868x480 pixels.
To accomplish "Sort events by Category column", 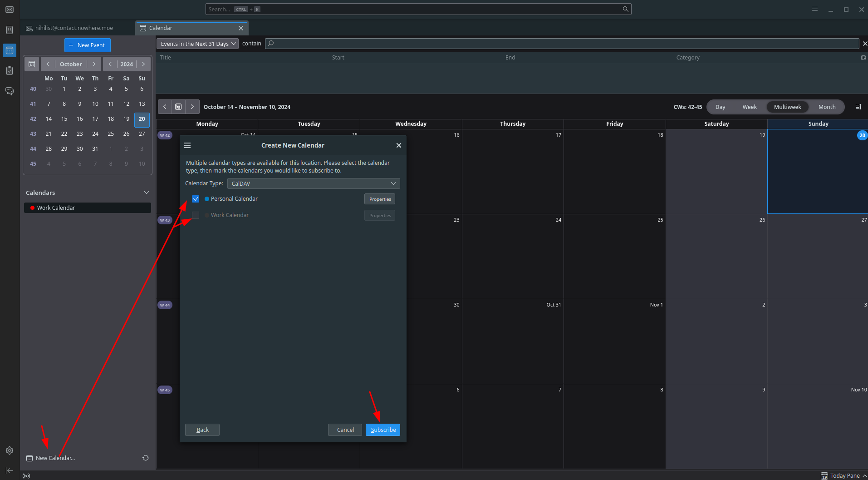I will pos(688,58).
